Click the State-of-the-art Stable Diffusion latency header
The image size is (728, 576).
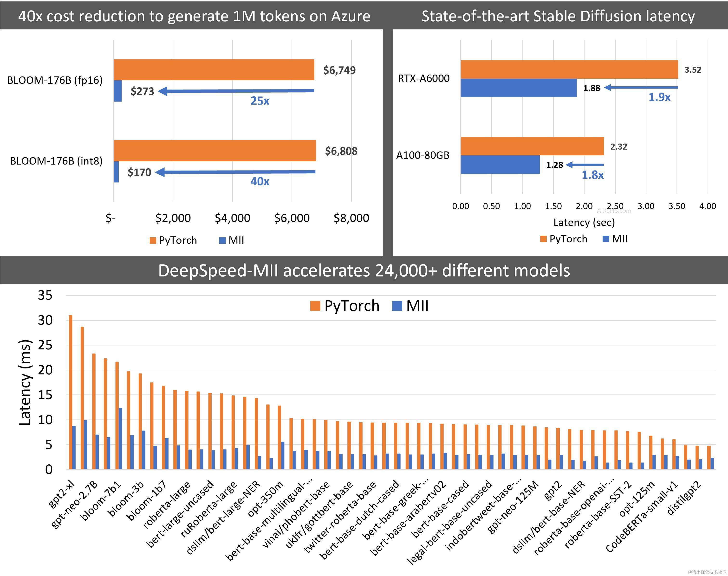click(x=558, y=16)
